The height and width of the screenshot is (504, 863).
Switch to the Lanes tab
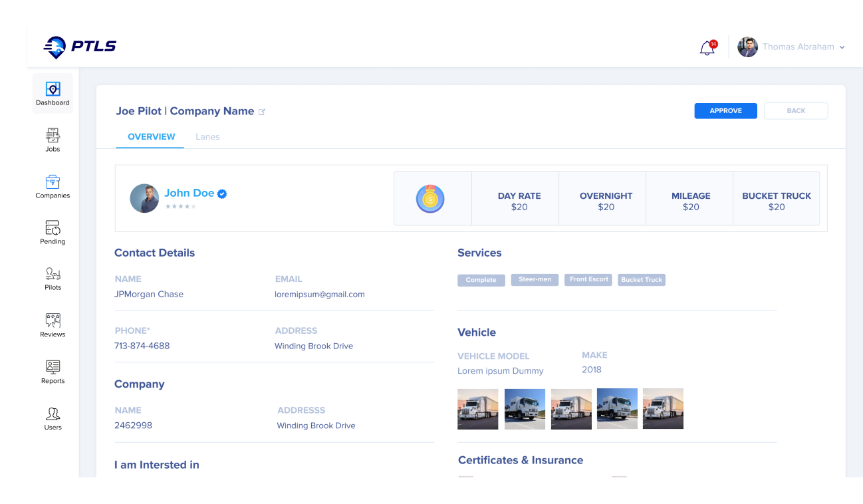[x=207, y=137]
